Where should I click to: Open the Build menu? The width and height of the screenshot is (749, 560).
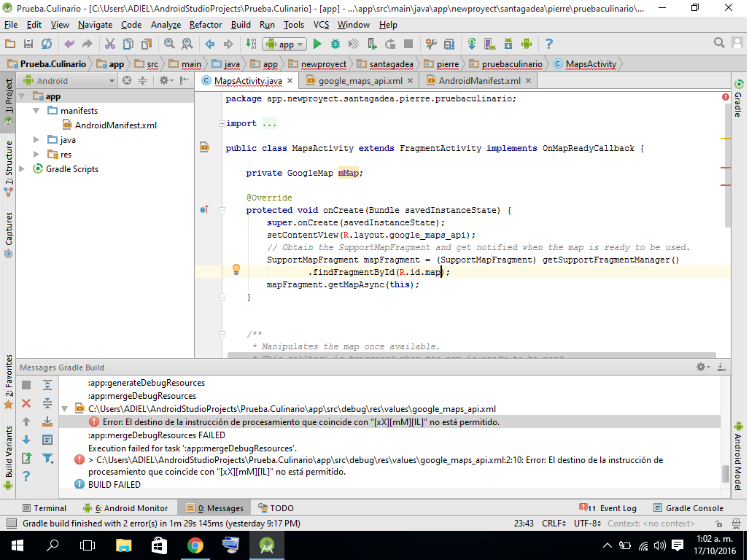pos(241,25)
